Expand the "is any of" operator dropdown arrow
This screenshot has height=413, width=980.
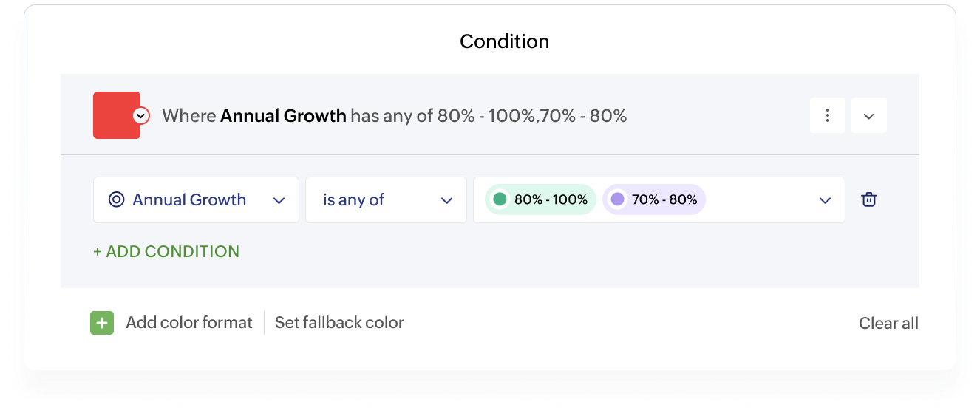tap(446, 200)
